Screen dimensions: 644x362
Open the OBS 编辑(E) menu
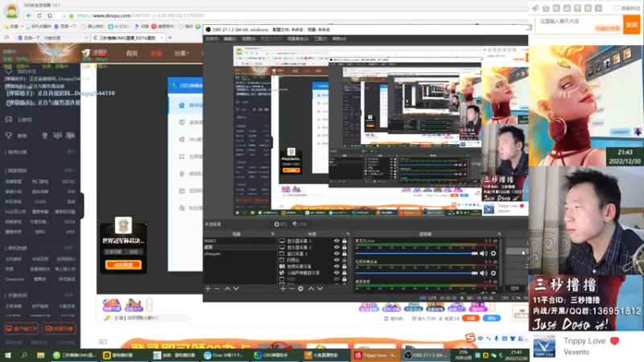tap(230, 39)
